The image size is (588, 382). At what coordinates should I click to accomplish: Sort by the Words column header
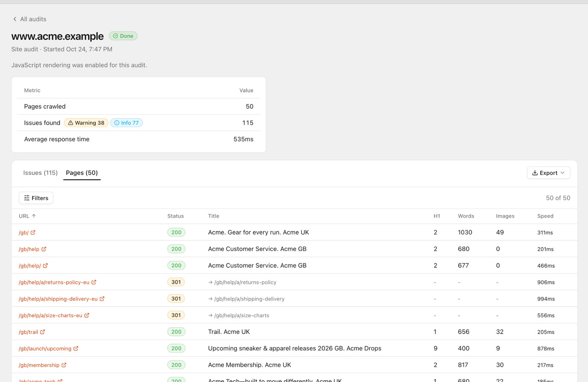466,216
